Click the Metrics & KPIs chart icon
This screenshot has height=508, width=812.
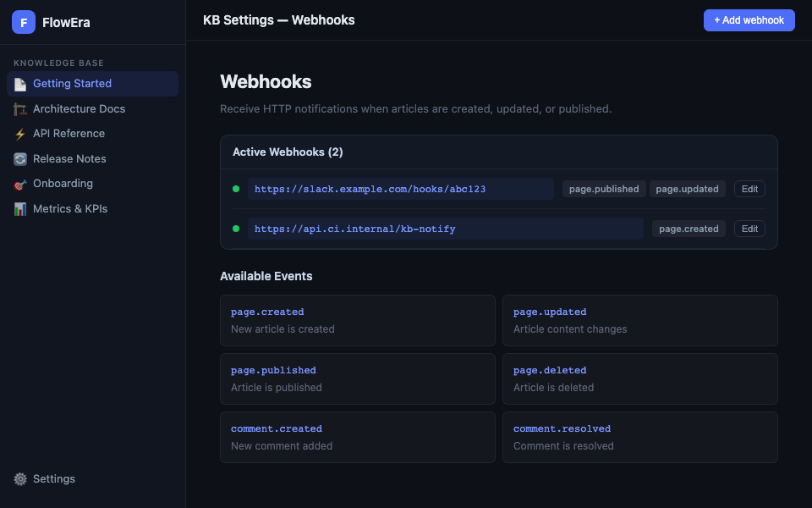point(20,209)
